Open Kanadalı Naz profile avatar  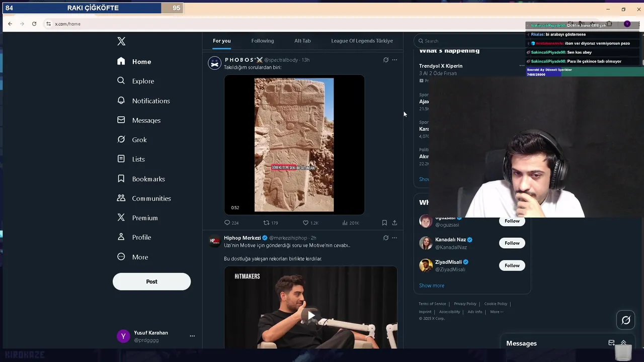click(426, 243)
